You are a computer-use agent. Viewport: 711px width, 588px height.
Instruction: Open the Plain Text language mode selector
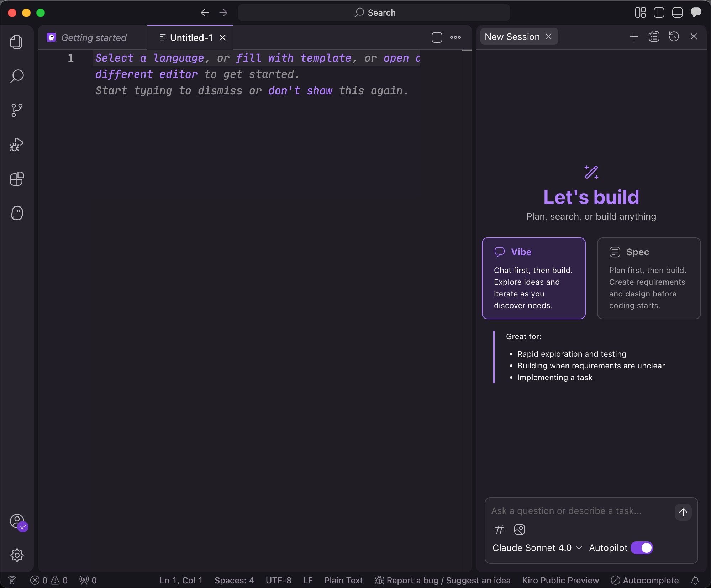point(343,580)
